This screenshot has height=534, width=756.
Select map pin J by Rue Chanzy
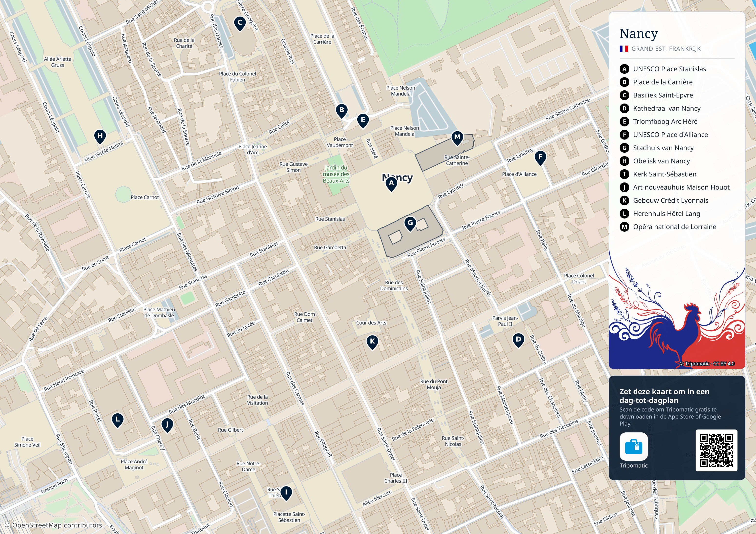pos(167,425)
